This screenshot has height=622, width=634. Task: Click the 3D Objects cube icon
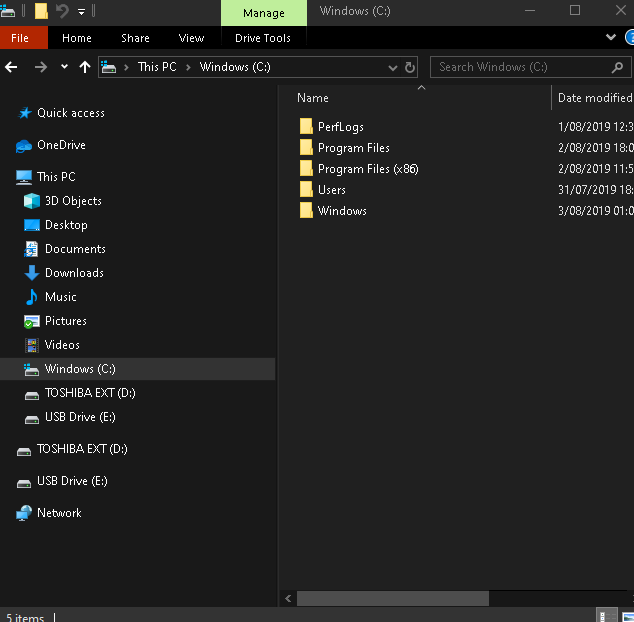pyautogui.click(x=32, y=201)
